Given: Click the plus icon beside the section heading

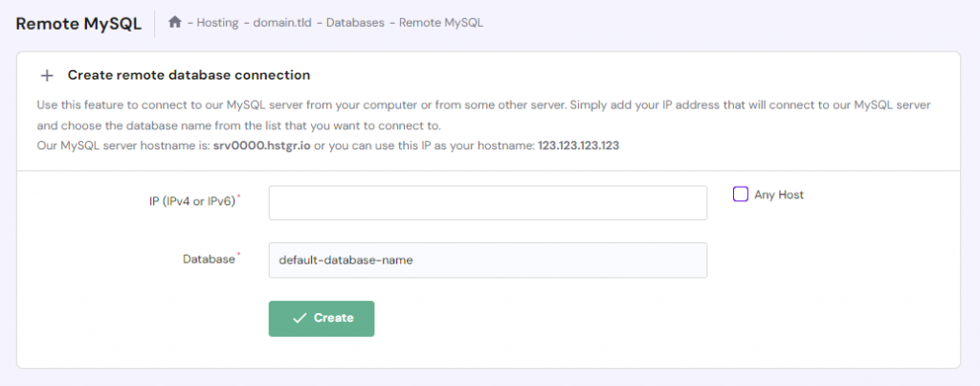Looking at the screenshot, I should [x=47, y=75].
